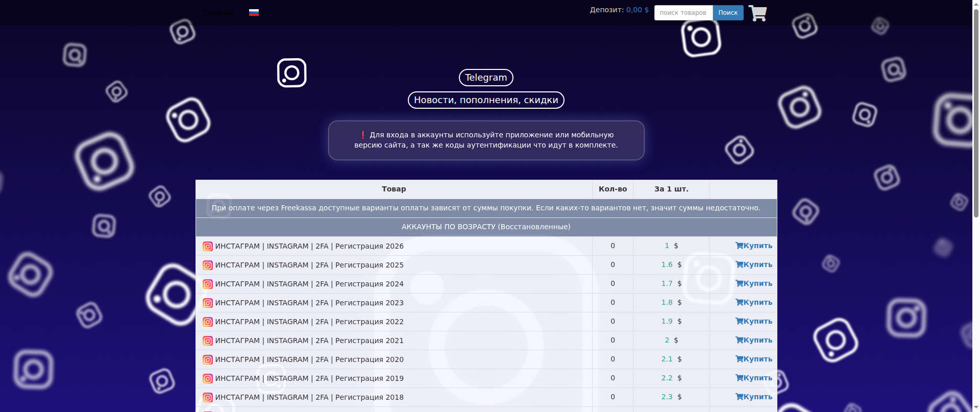This screenshot has width=980, height=412.
Task: Click Instagram icon on Регистрация 2026 row
Action: click(208, 246)
